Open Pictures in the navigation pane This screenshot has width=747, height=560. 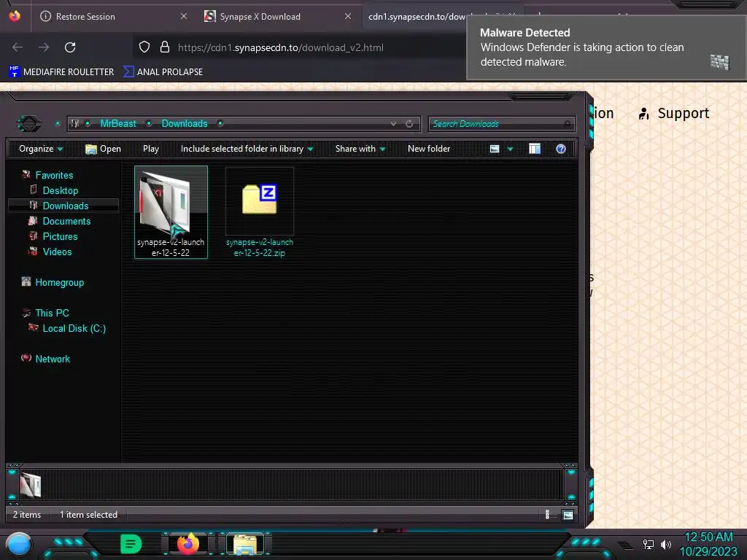click(x=60, y=236)
